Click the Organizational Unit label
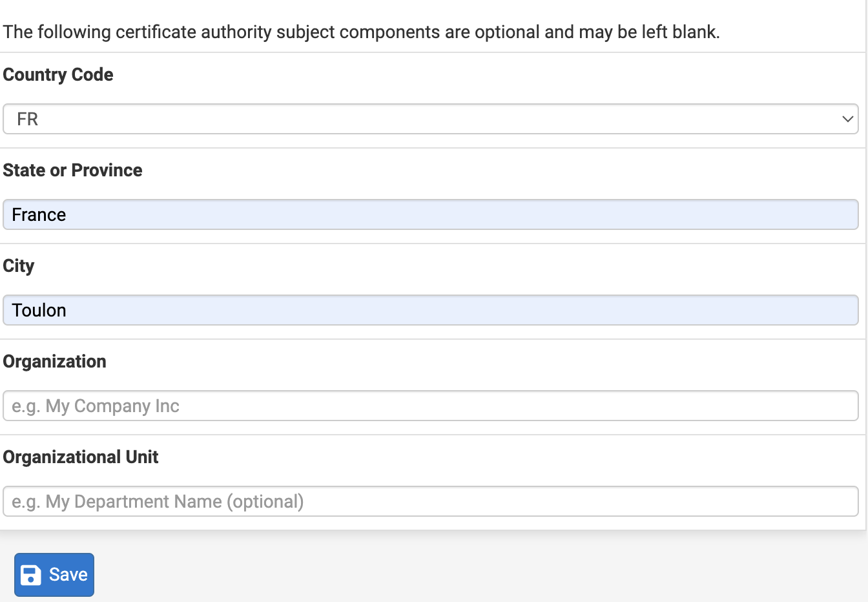 pyautogui.click(x=81, y=457)
